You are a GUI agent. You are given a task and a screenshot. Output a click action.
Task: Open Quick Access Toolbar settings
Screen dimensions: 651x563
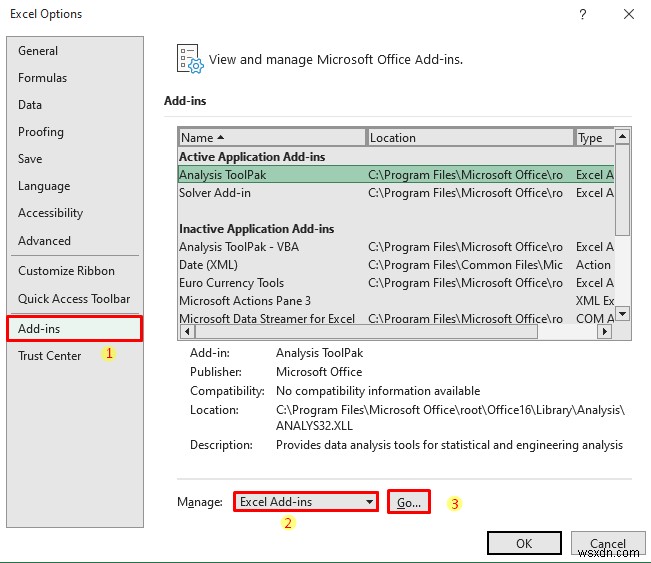point(74,299)
